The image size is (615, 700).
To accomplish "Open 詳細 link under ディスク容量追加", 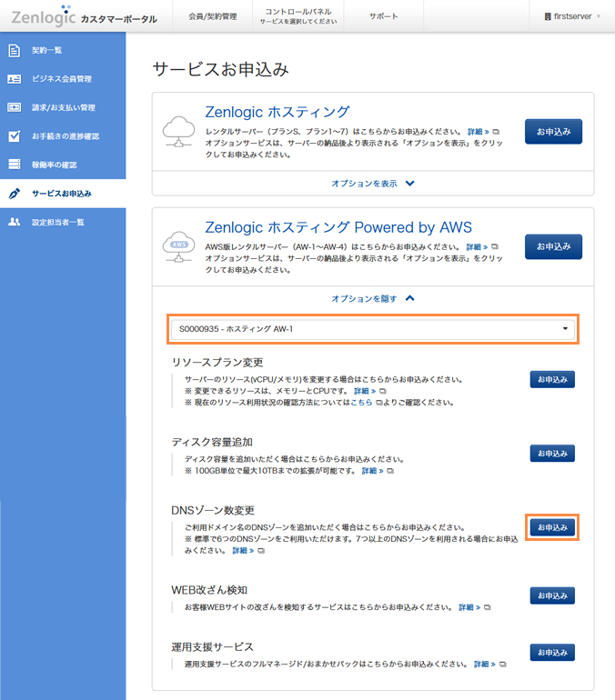I will [372, 471].
